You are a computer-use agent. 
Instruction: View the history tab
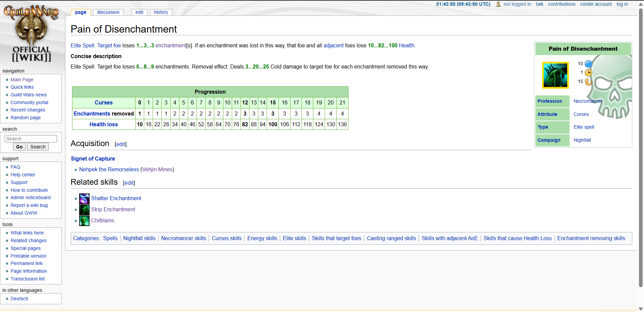coord(161,12)
